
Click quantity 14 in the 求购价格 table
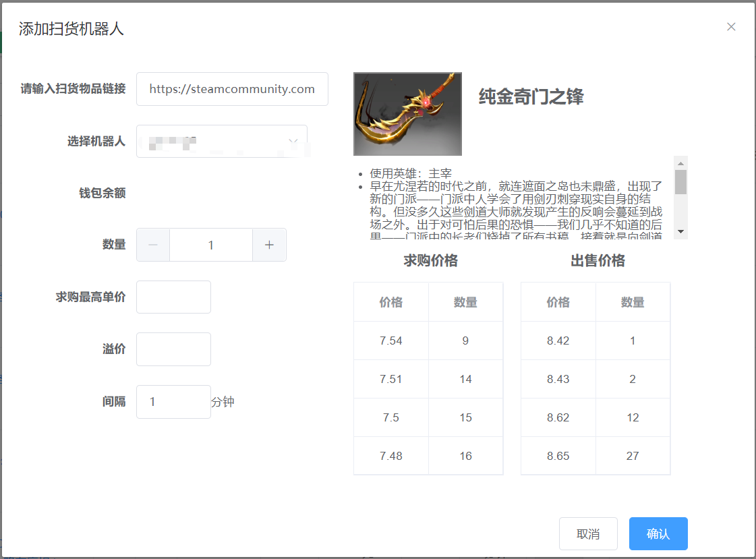(x=465, y=379)
